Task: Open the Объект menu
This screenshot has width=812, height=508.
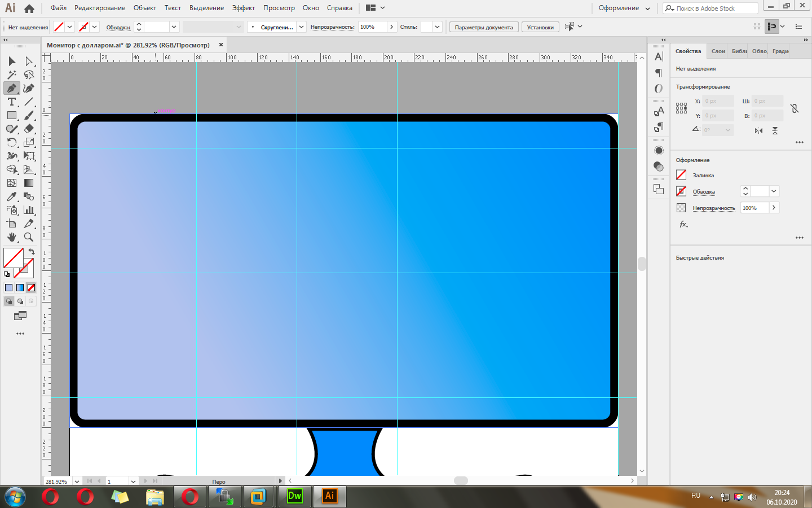Action: 145,8
